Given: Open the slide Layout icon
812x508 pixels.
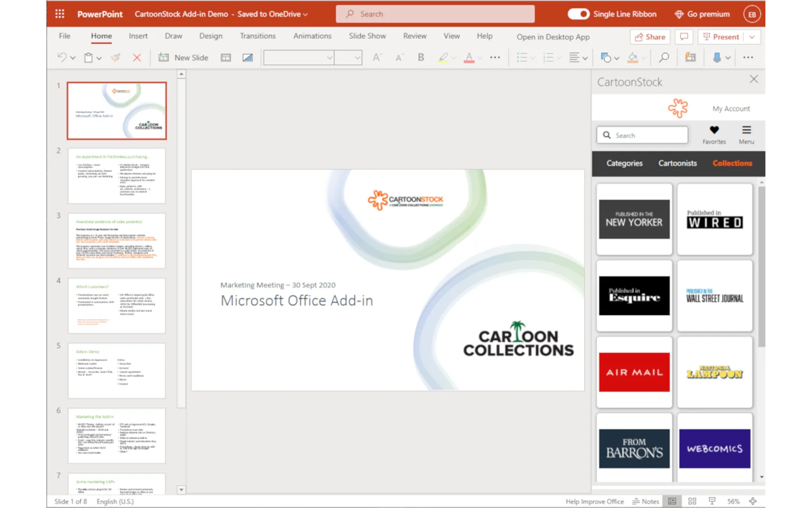Looking at the screenshot, I should (226, 57).
